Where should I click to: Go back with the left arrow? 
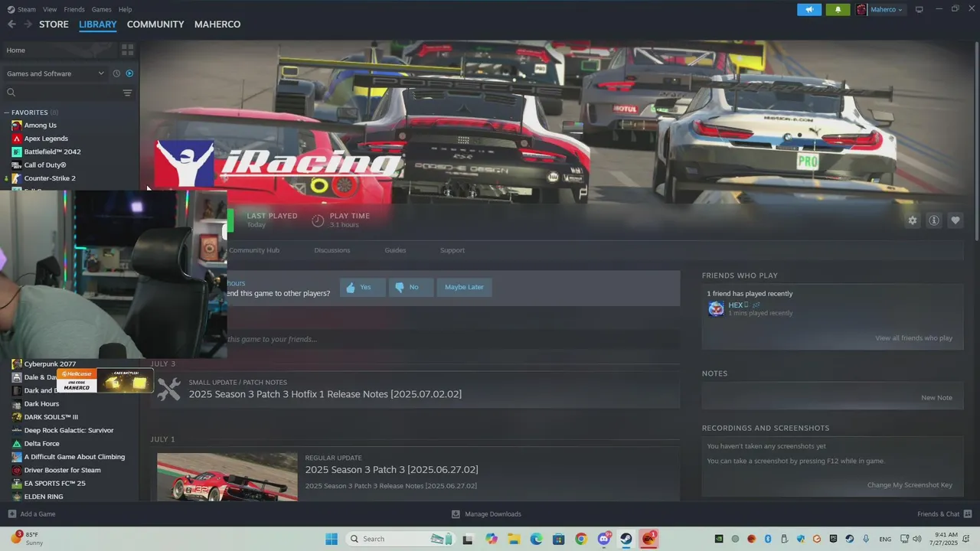[11, 24]
